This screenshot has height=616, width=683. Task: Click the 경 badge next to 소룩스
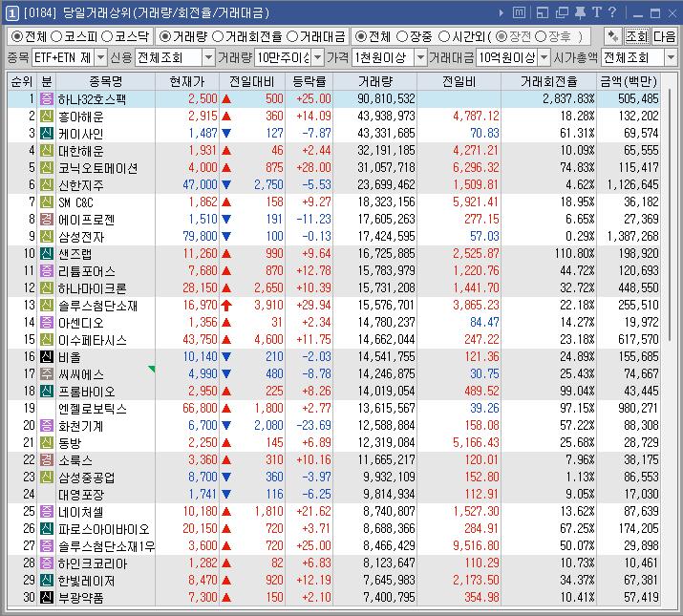click(47, 459)
